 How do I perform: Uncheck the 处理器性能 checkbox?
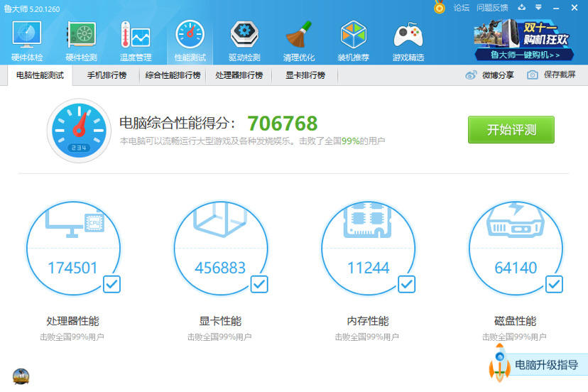pos(111,284)
